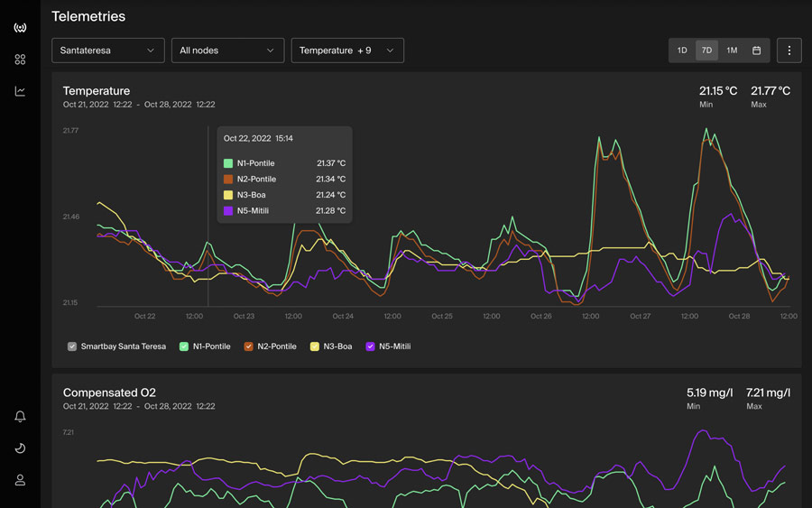Click the Temperature chart date range text
The height and width of the screenshot is (508, 812).
139,105
